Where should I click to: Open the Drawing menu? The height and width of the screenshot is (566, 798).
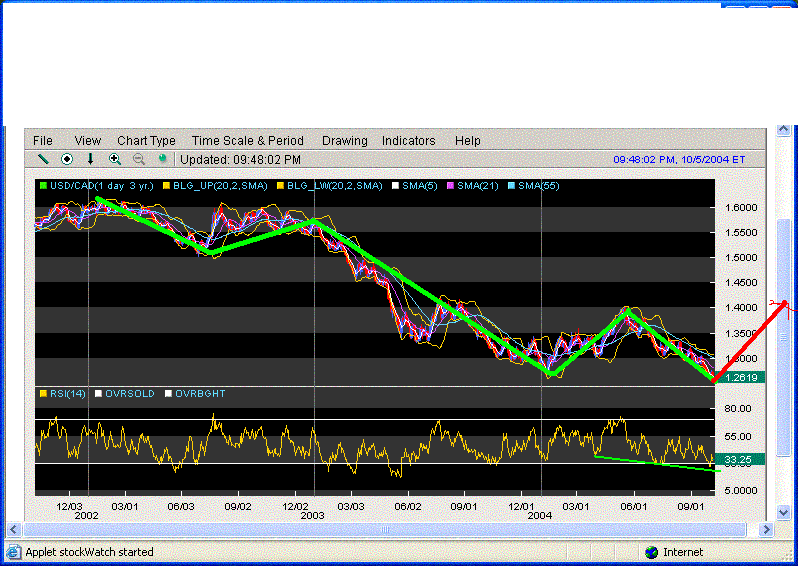pos(344,141)
